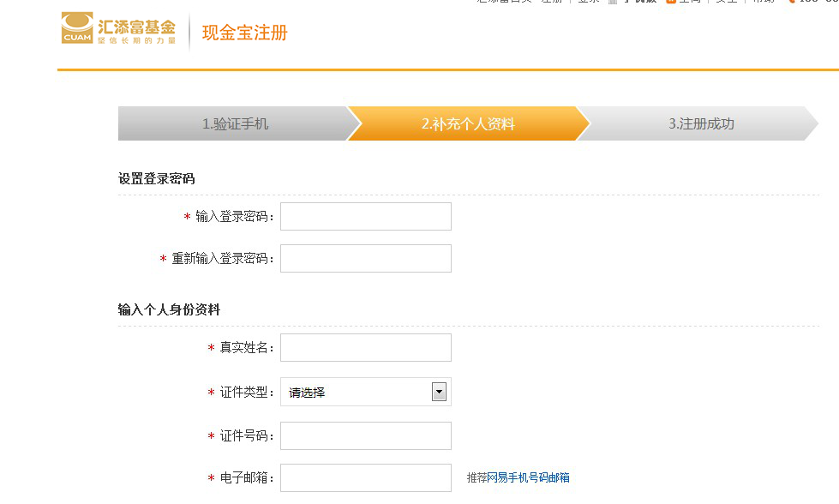This screenshot has height=504, width=839.
Task: Click the 设置登录密码 section heading
Action: (x=156, y=179)
